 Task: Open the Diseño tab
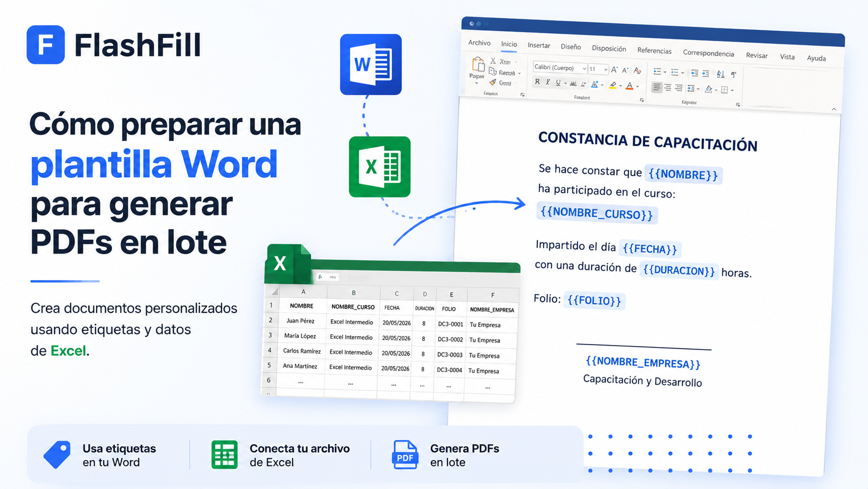[571, 47]
